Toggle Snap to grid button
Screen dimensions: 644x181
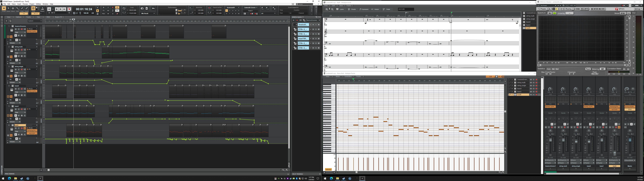33,9
